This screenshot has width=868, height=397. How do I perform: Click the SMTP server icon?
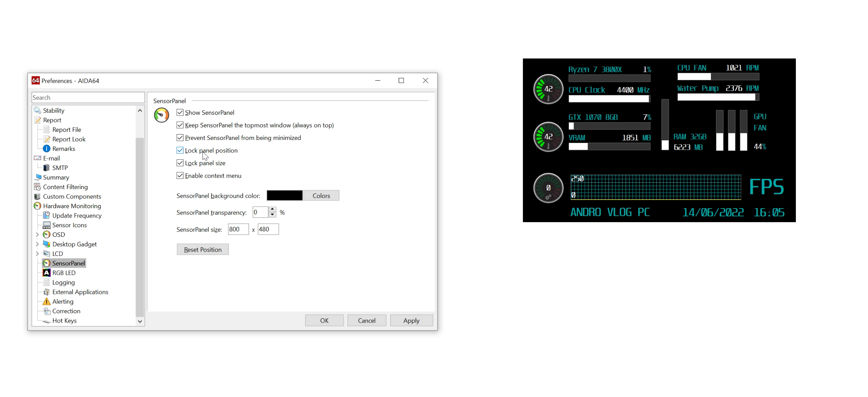(x=47, y=167)
